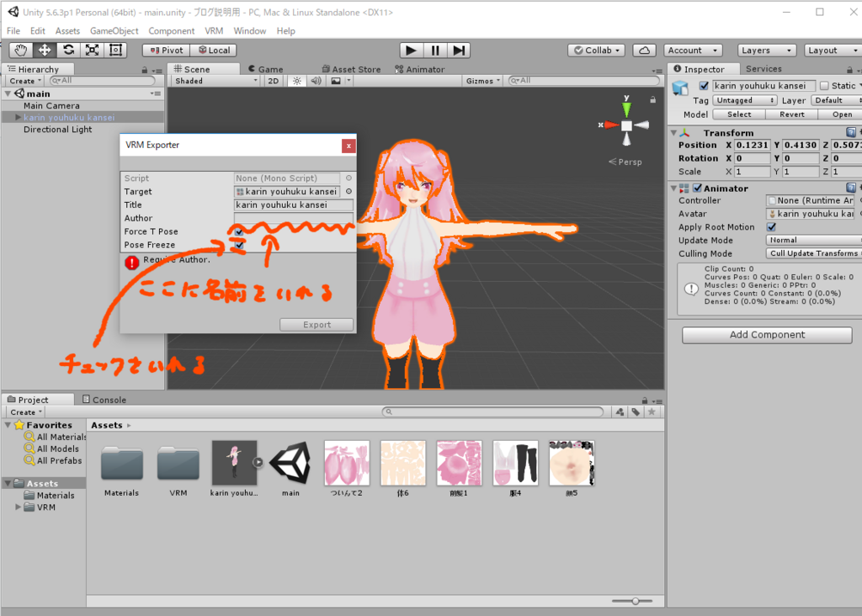Image resolution: width=862 pixels, height=616 pixels.
Task: Select the Materials folder thumbnail
Action: (121, 463)
